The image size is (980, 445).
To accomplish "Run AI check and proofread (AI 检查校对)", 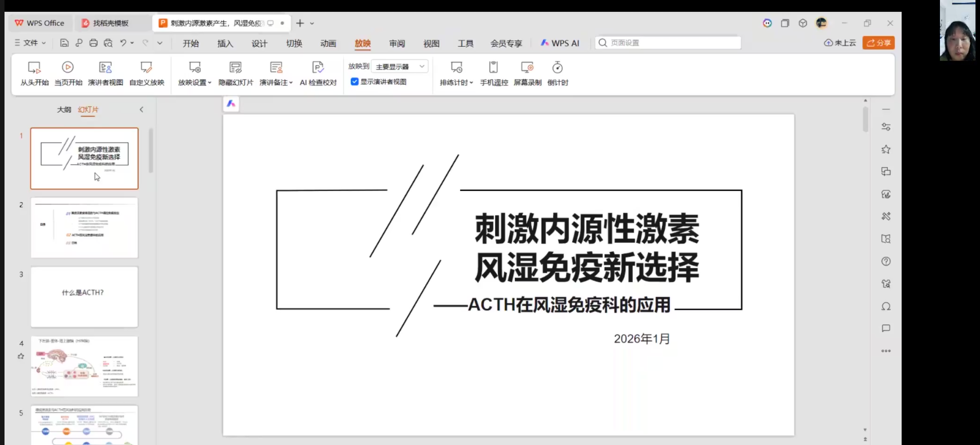I will coord(318,73).
